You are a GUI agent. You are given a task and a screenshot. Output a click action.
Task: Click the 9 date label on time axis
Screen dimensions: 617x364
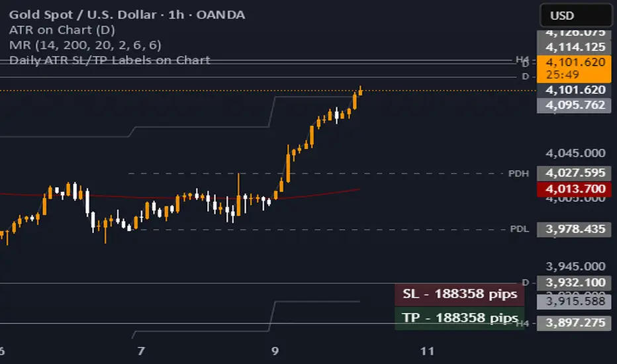tap(275, 350)
